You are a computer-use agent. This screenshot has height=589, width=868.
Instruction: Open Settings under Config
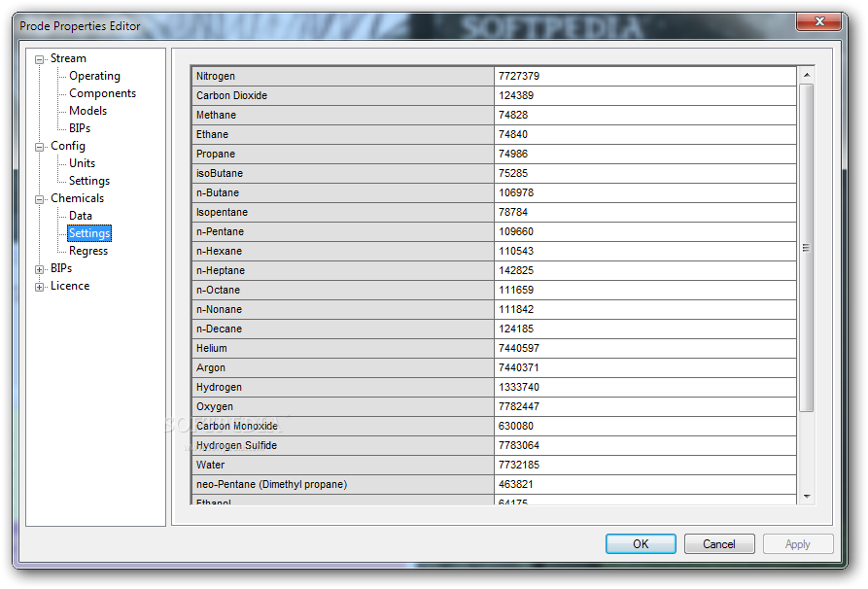[x=89, y=181]
